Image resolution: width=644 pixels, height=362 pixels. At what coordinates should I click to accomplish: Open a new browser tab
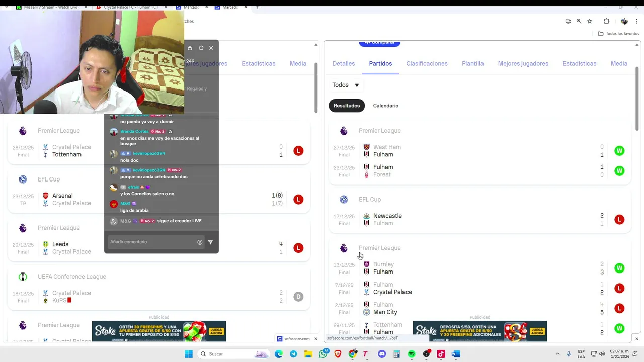258,7
